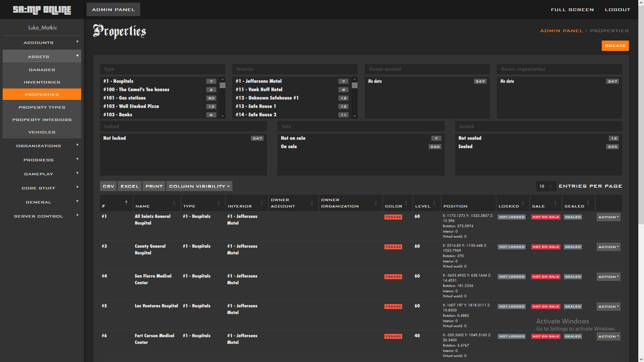Viewport: 644px width, 362px height.
Task: Sort by Level column sort icon
Action: point(434,203)
